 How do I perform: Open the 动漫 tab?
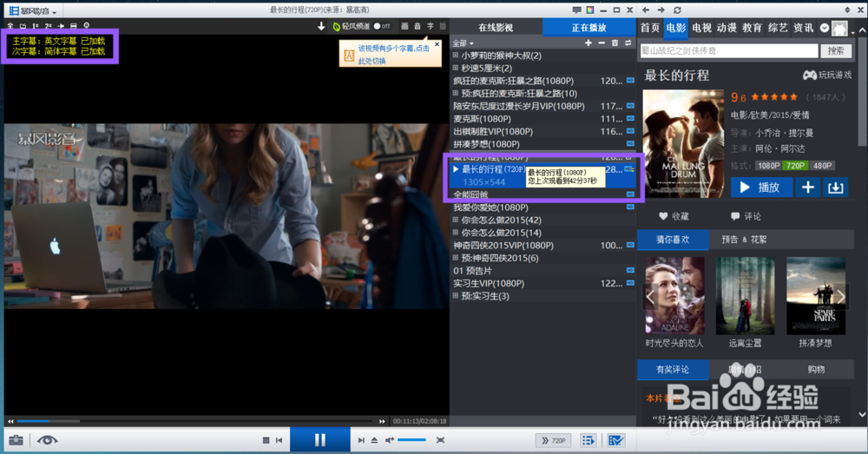(x=727, y=28)
